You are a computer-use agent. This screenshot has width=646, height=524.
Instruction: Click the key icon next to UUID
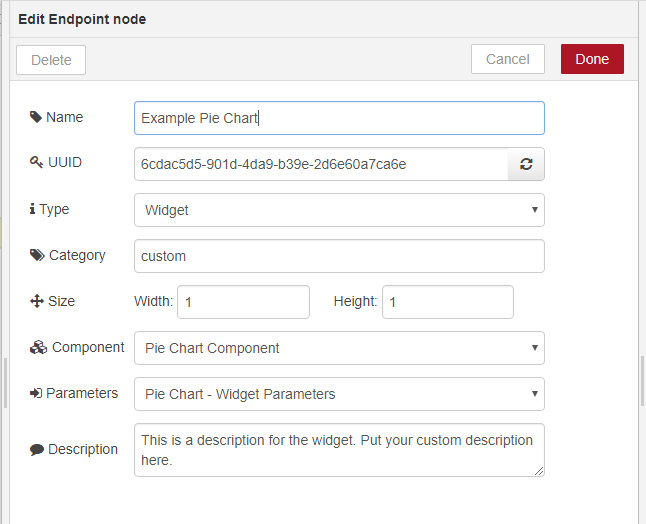point(36,162)
